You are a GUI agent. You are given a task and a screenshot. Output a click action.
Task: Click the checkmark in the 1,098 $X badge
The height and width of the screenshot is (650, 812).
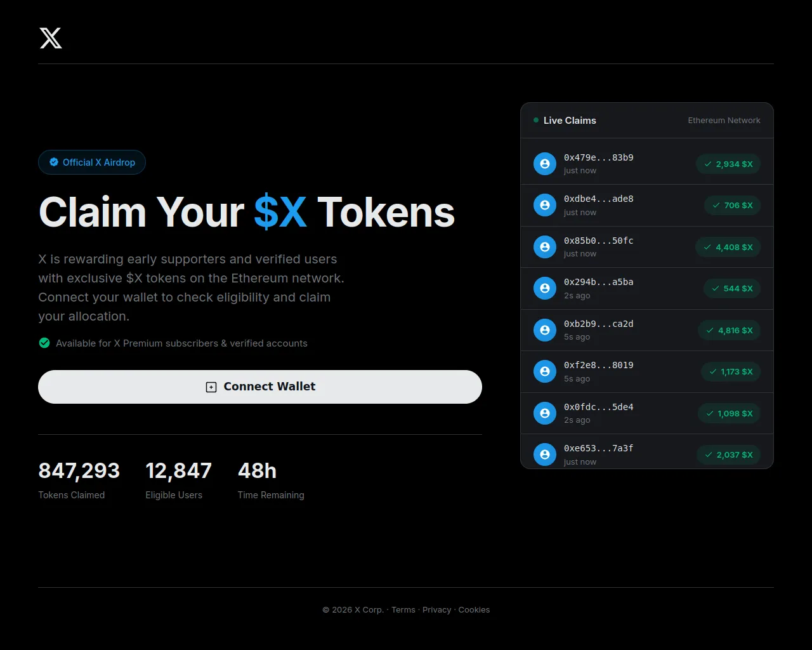710,413
